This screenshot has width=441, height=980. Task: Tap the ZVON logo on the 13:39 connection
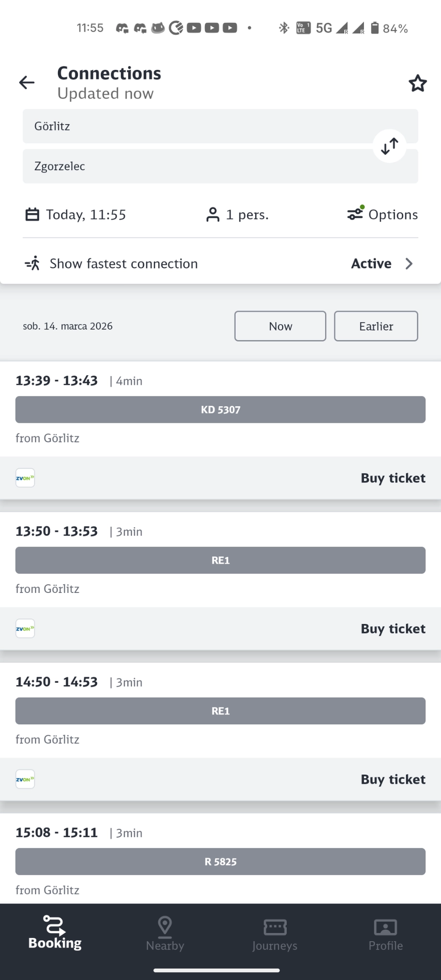point(25,478)
